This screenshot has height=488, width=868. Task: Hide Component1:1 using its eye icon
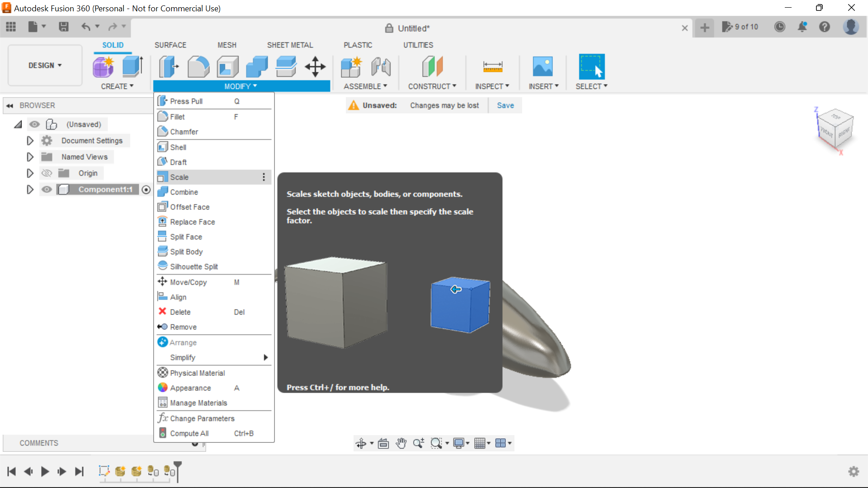[47, 189]
